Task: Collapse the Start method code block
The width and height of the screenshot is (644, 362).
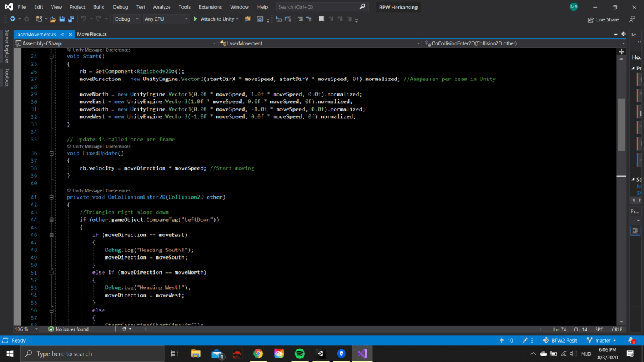Action: click(x=51, y=57)
